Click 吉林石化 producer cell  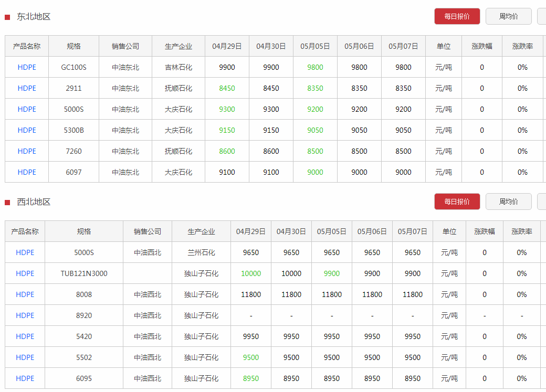tap(178, 67)
